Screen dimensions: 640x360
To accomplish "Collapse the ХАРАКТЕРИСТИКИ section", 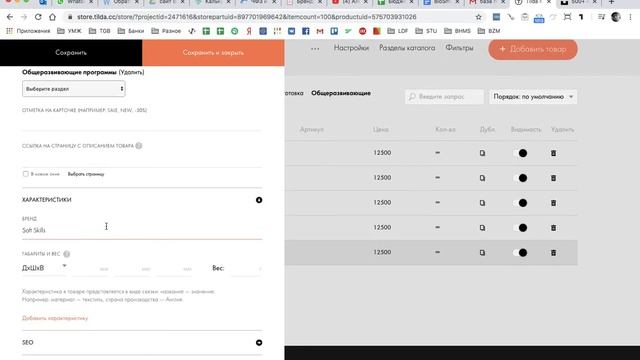I will [259, 200].
